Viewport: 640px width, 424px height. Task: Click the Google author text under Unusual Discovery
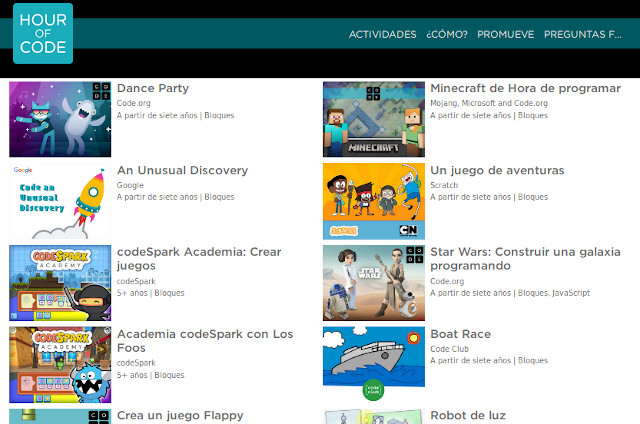pyautogui.click(x=130, y=185)
